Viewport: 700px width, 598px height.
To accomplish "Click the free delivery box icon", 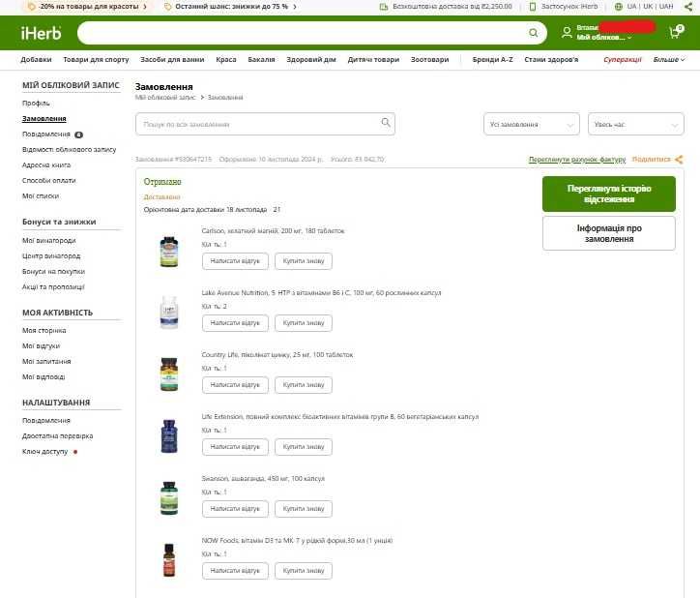I will point(384,6).
